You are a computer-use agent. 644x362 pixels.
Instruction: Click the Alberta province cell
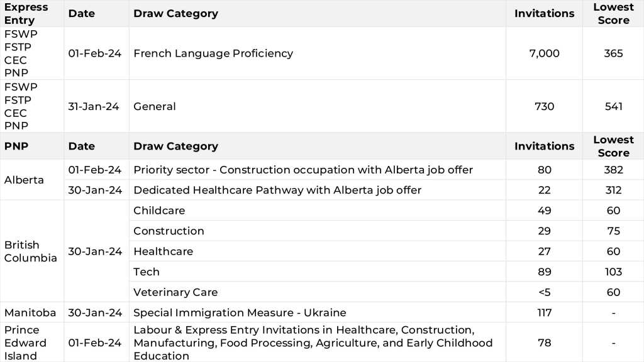(24, 180)
